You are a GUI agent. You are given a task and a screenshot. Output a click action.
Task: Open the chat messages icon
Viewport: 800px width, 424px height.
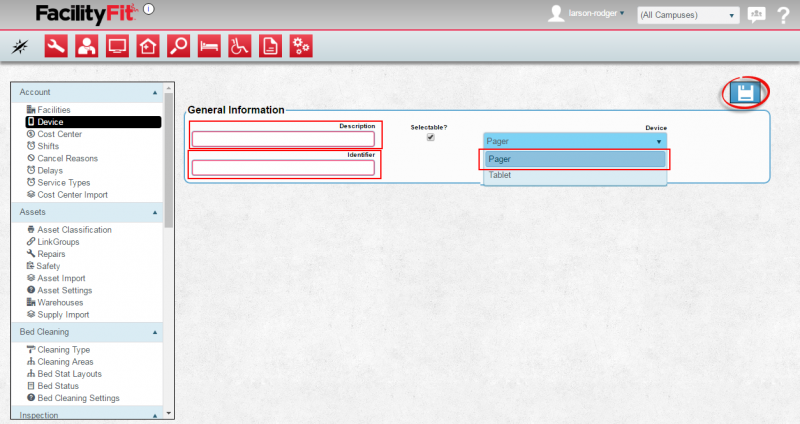pyautogui.click(x=756, y=15)
